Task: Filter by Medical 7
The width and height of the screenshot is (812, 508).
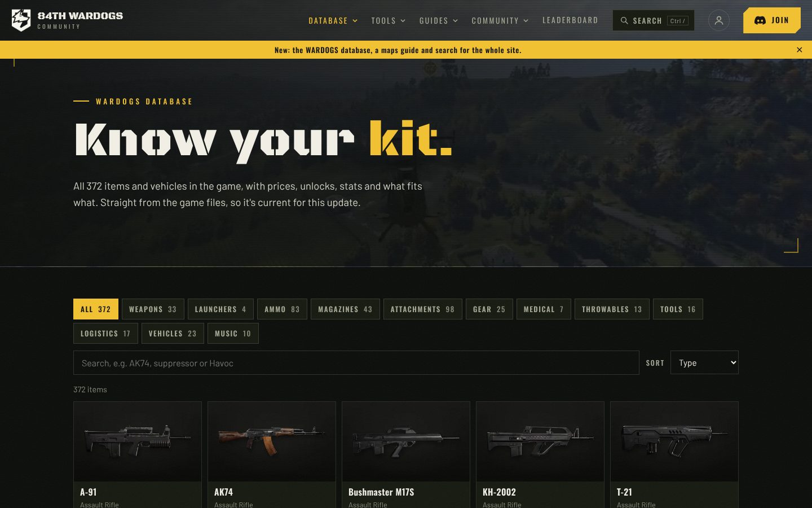Action: coord(544,309)
